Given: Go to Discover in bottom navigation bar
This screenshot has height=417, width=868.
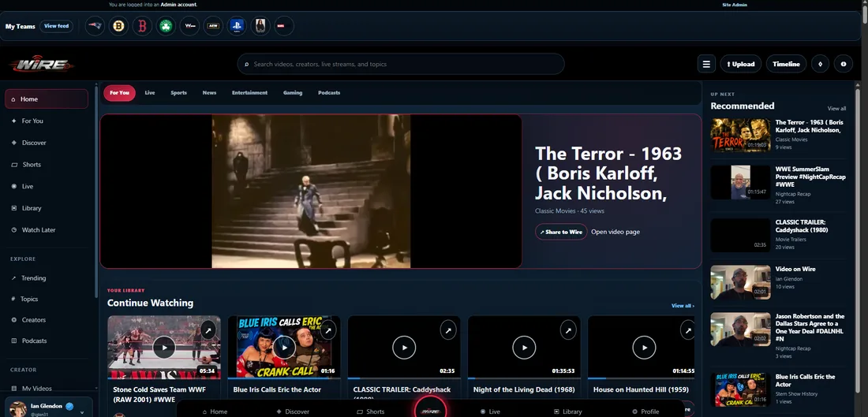Looking at the screenshot, I should click(x=294, y=411).
